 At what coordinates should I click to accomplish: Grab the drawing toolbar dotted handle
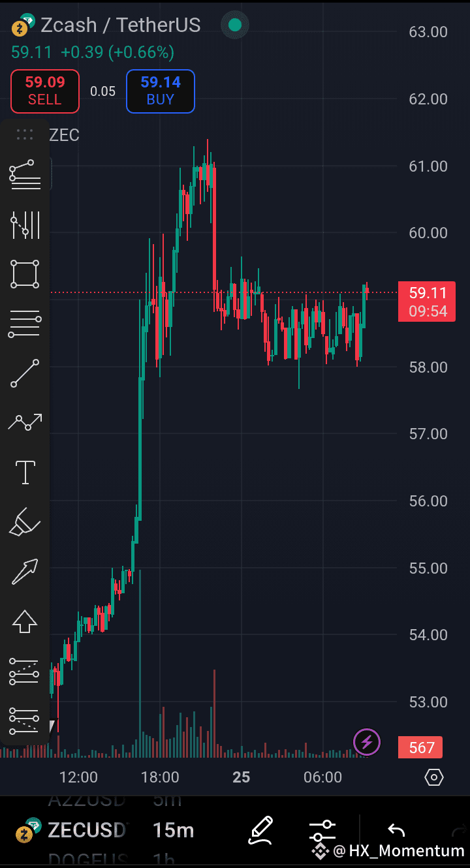pyautogui.click(x=25, y=135)
